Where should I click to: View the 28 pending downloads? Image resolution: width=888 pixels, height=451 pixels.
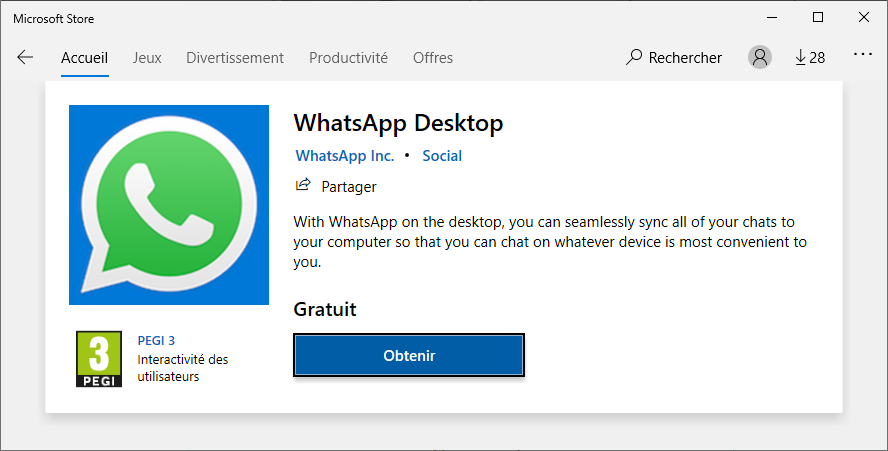pos(810,57)
